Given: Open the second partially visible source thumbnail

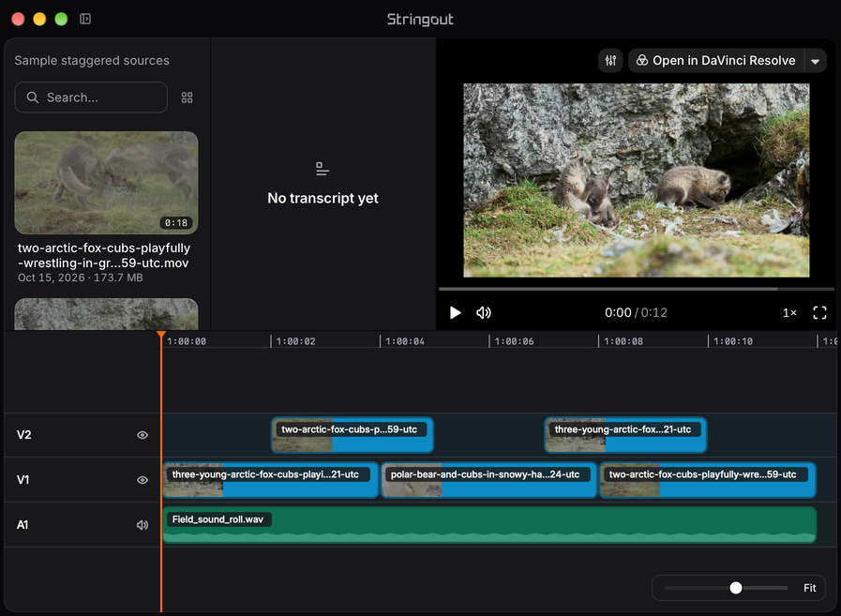Looking at the screenshot, I should 106,314.
